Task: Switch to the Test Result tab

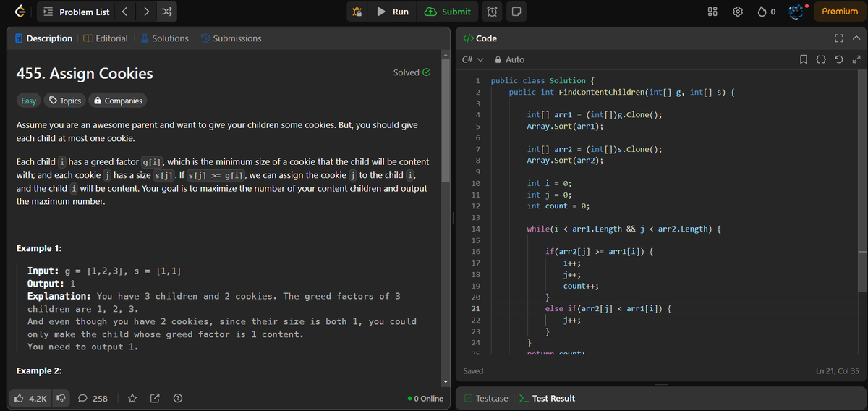Action: coord(548,398)
